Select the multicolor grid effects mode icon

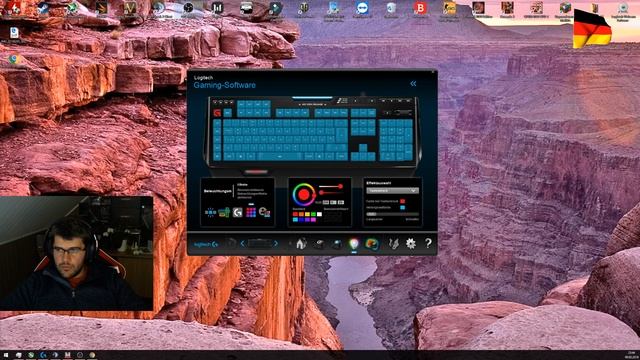[x=251, y=212]
